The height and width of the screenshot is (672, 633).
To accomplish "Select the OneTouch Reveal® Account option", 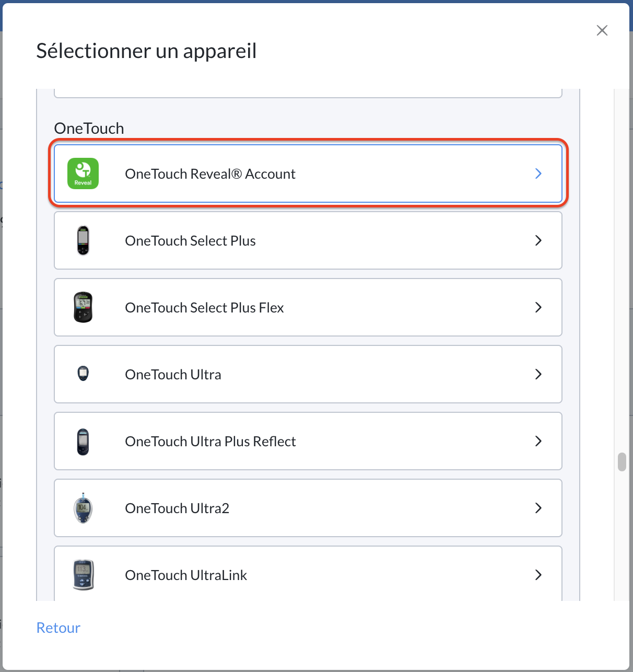I will pyautogui.click(x=308, y=173).
